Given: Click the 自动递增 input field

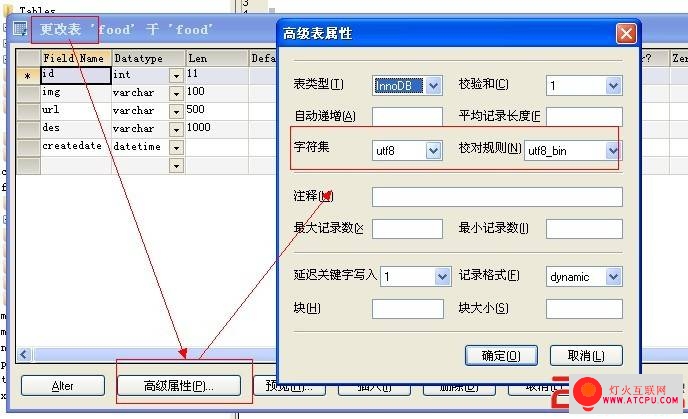Looking at the screenshot, I should point(407,117).
